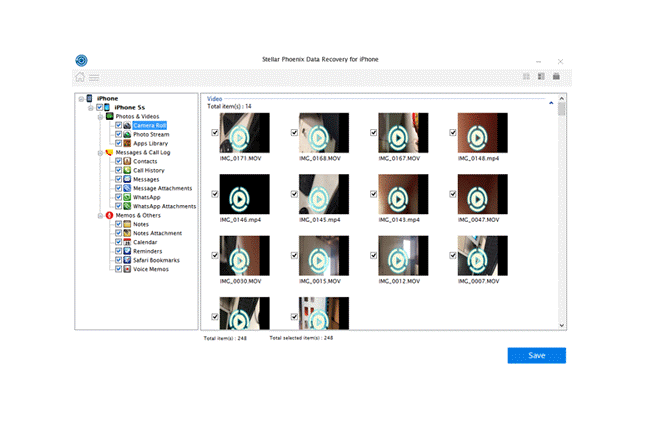
Task: Open the IMG_0148.mp4 video thumbnail
Action: [x=483, y=133]
